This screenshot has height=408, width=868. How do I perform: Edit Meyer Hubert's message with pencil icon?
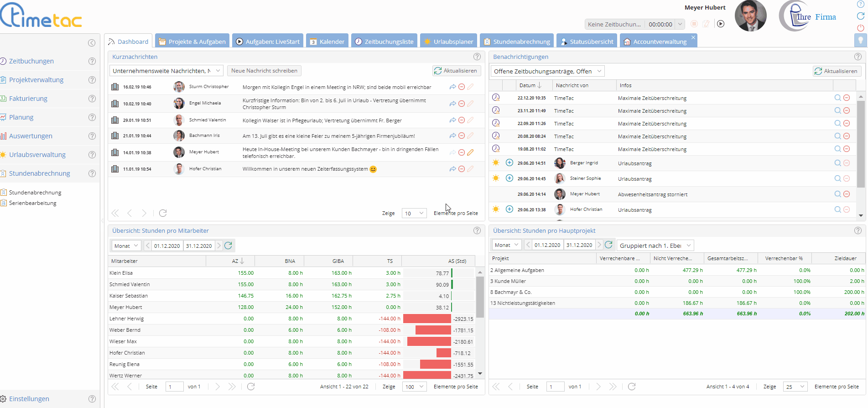470,152
